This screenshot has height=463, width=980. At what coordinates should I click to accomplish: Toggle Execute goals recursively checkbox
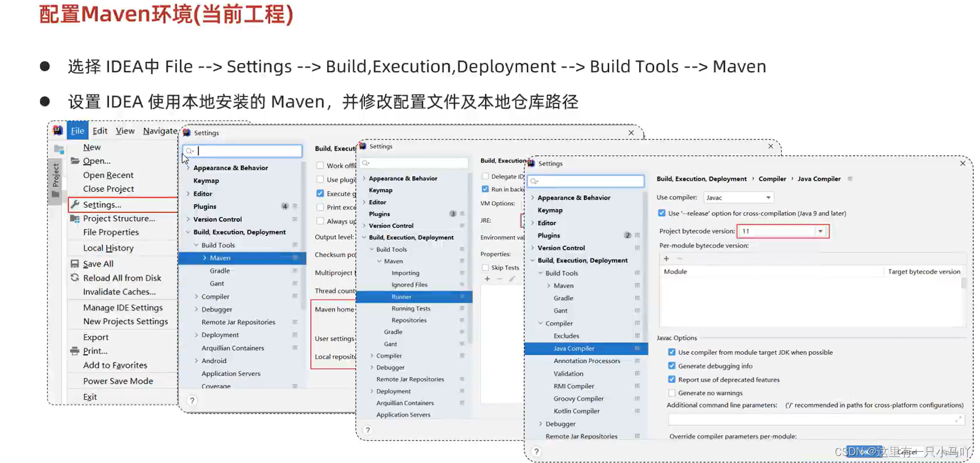320,193
